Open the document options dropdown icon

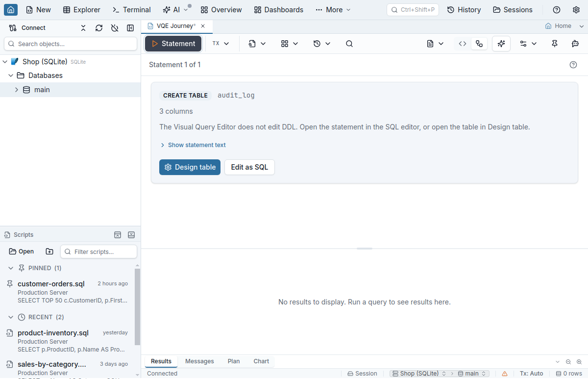click(x=435, y=44)
